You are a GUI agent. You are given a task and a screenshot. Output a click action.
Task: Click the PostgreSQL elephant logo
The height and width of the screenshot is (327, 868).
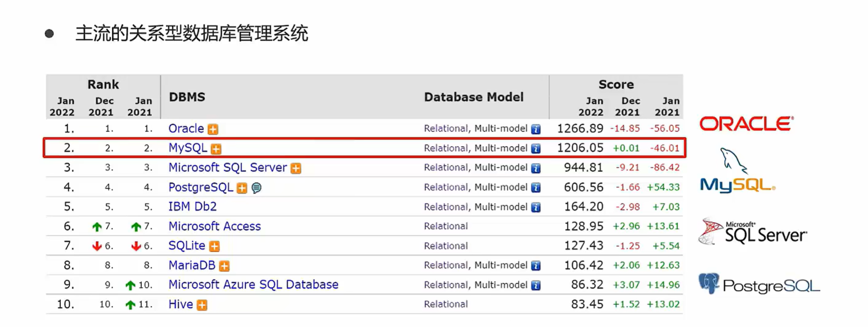coord(759,284)
